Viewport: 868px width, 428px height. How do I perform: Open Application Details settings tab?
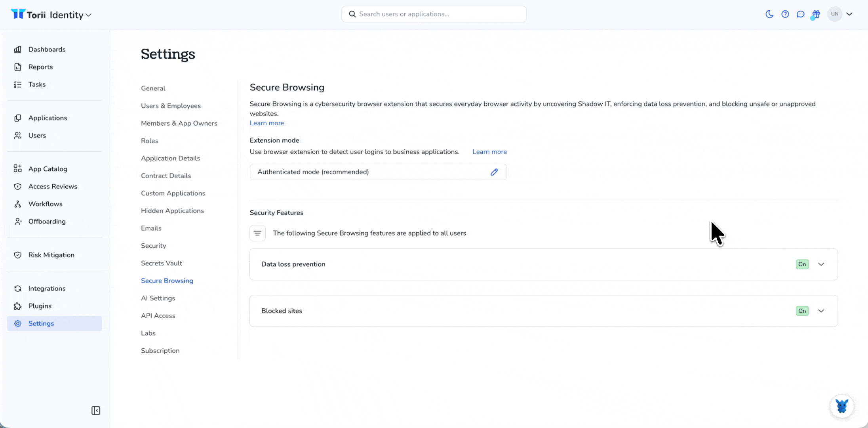tap(170, 158)
